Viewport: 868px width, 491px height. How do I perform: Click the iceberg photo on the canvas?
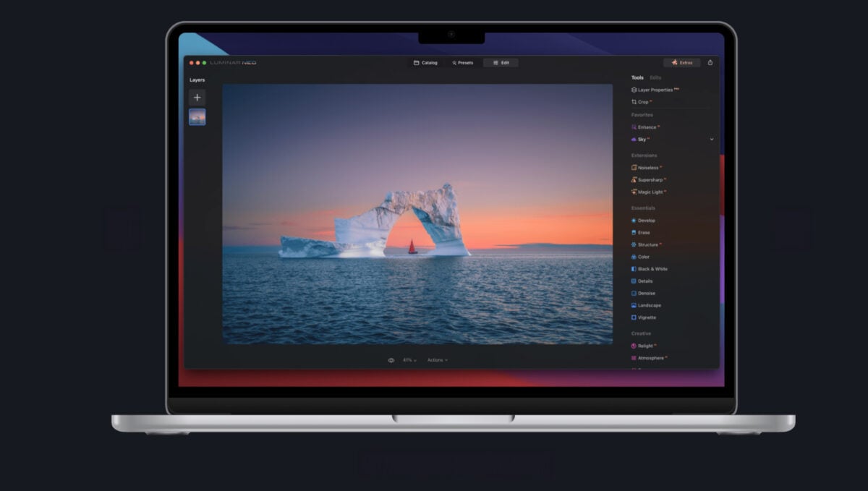(x=417, y=214)
